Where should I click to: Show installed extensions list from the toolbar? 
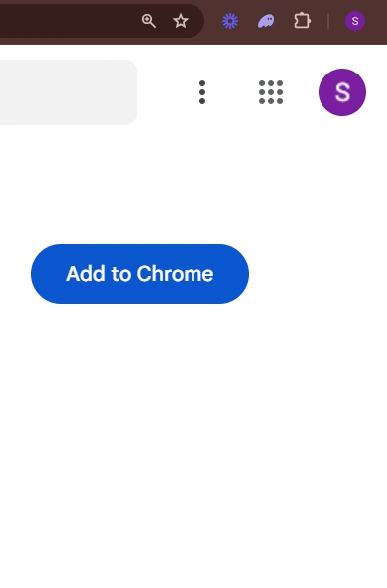[302, 21]
